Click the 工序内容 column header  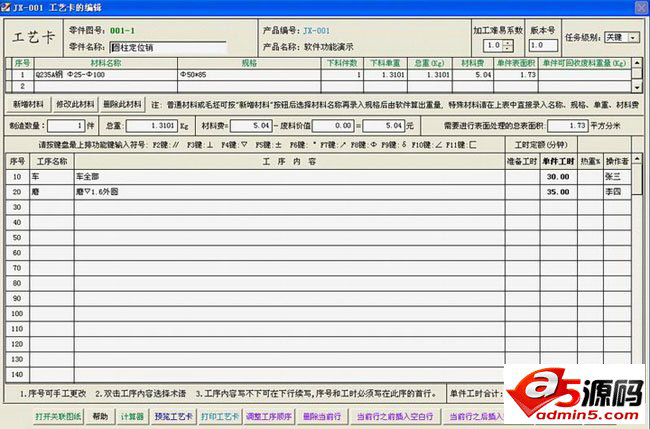(289, 161)
